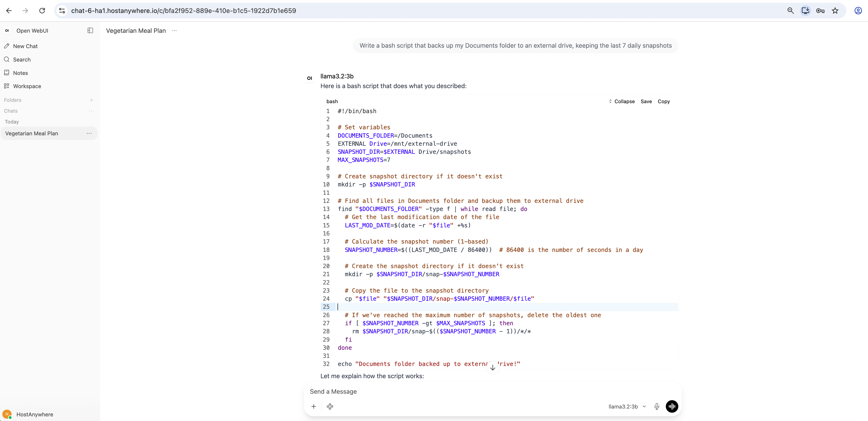The width and height of the screenshot is (868, 421).
Task: Start voice call mode button
Action: tap(672, 406)
